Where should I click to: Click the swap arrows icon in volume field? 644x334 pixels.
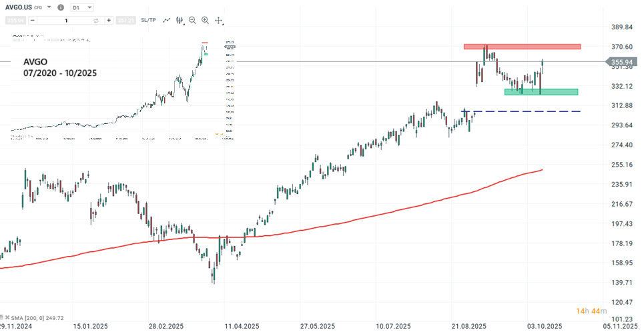point(96,21)
